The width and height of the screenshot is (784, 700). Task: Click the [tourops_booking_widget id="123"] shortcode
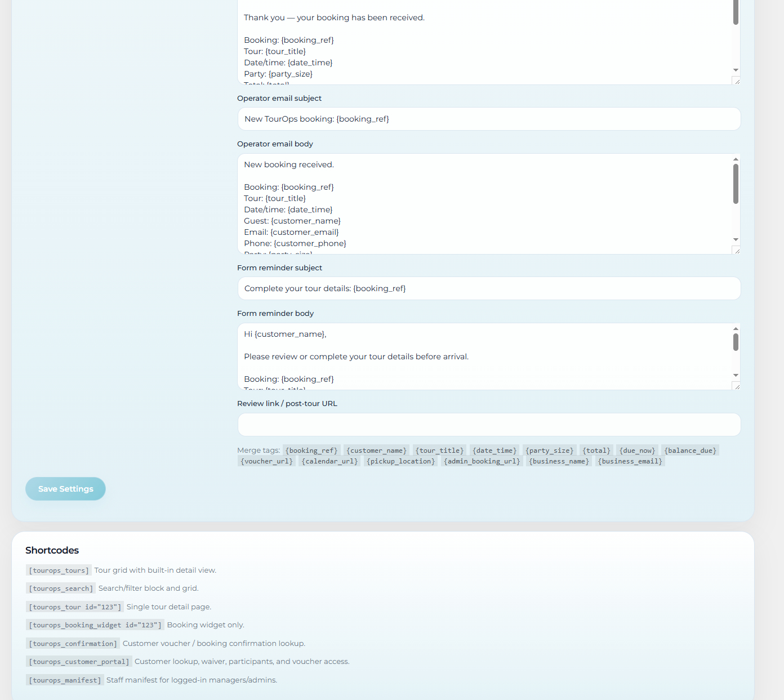(95, 625)
